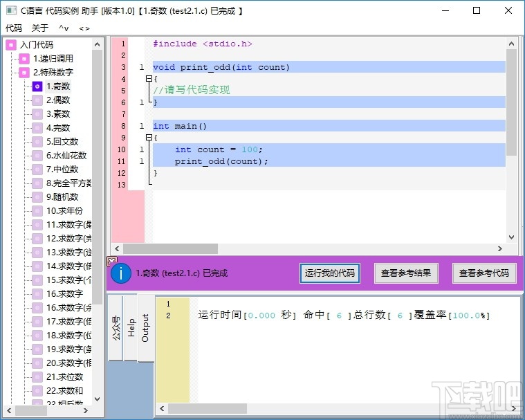Click output panel horizontal scrollbar thumb
Image resolution: width=525 pixels, height=420 pixels.
[x=208, y=408]
